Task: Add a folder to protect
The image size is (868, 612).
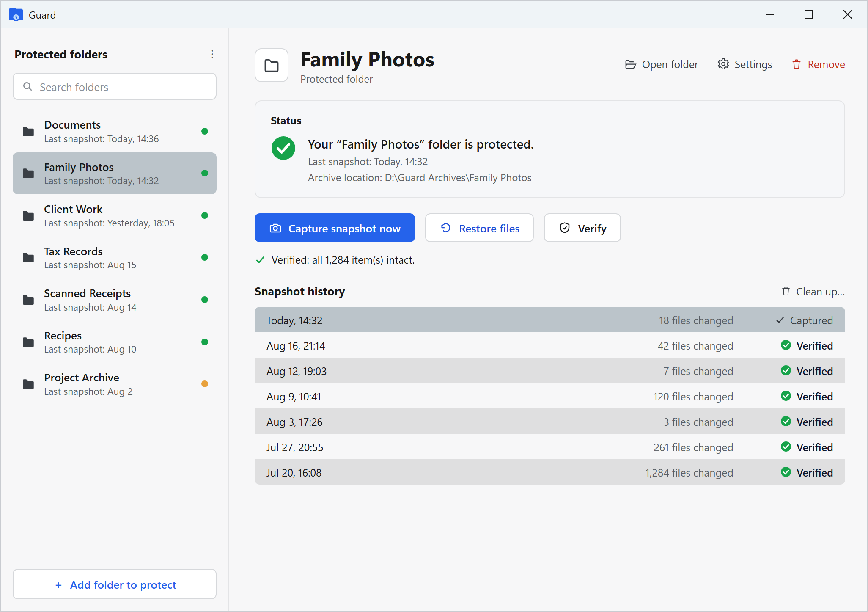Action: click(115, 584)
